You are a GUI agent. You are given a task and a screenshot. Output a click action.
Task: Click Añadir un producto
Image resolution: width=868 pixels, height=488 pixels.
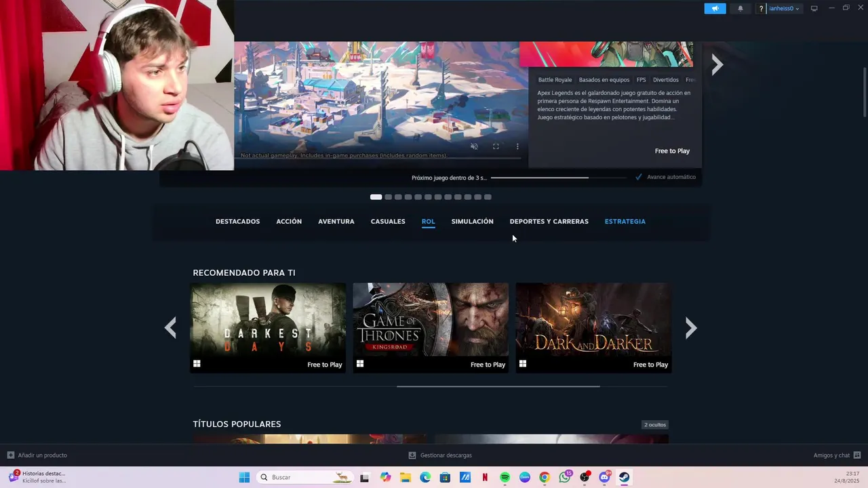(37, 455)
